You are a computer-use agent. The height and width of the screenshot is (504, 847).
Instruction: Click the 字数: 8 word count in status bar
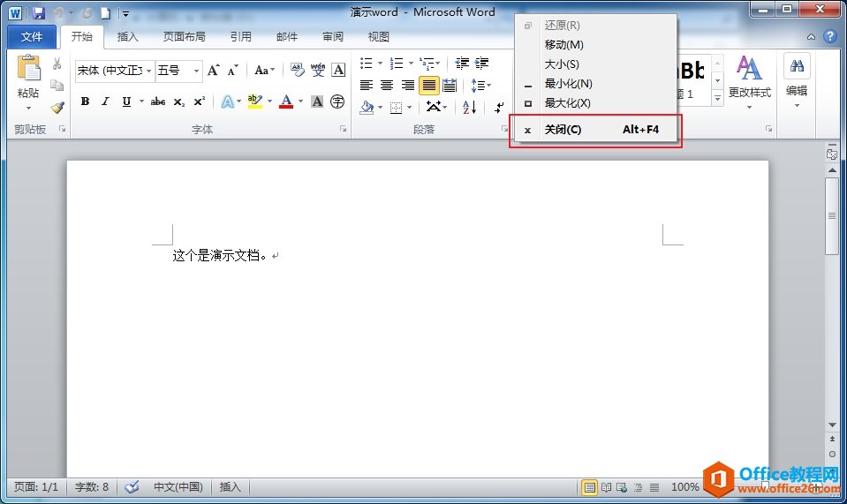(92, 487)
